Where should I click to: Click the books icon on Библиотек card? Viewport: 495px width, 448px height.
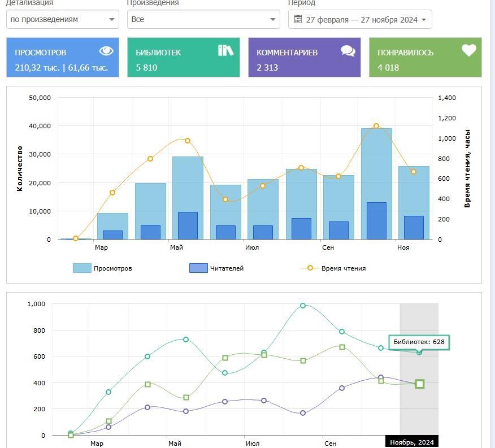tap(225, 50)
